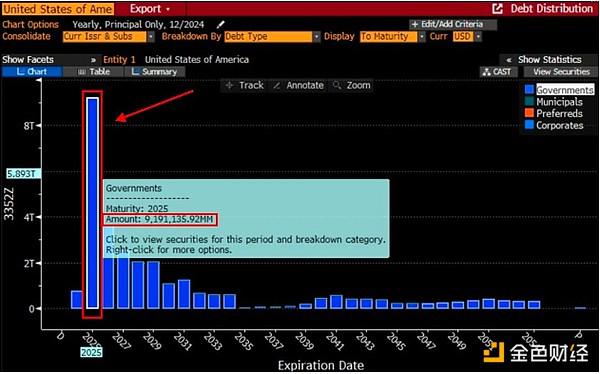The image size is (600, 374).
Task: Click the Corporates legend color swatch
Action: [529, 125]
